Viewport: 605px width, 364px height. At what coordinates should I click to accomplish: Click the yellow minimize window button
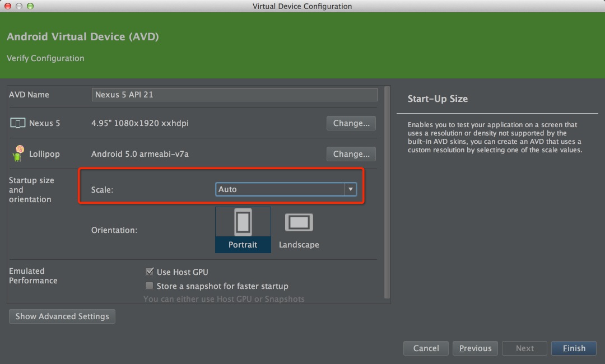[x=19, y=6]
